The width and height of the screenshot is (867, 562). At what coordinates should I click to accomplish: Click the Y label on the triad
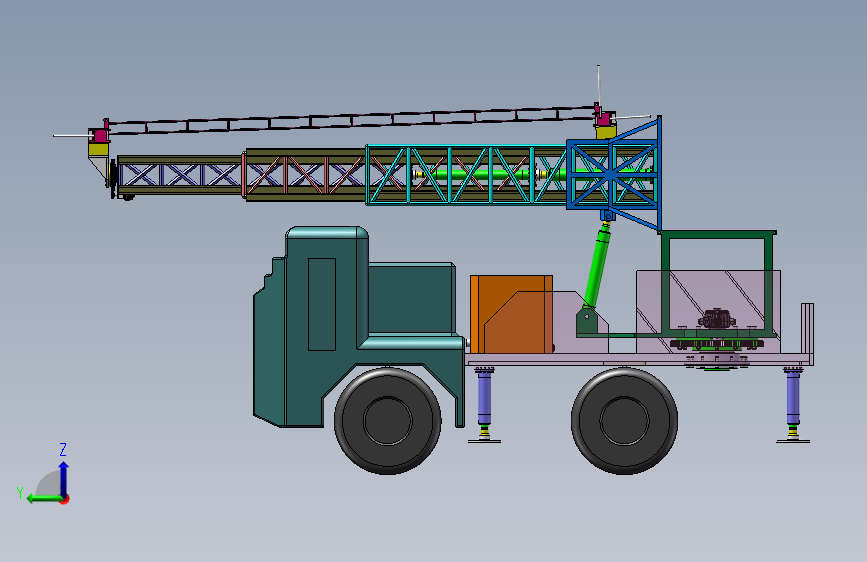20,493
